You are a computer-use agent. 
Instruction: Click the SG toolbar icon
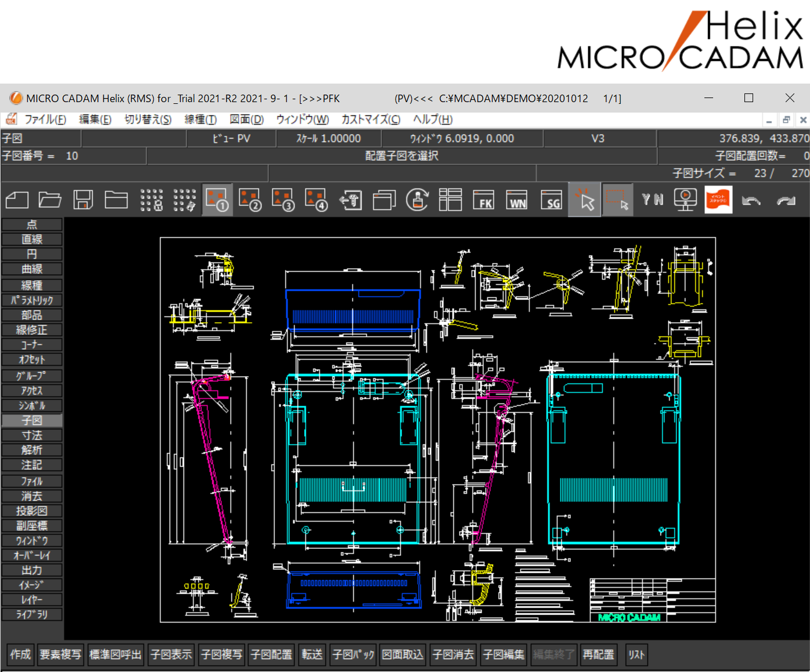pos(551,200)
